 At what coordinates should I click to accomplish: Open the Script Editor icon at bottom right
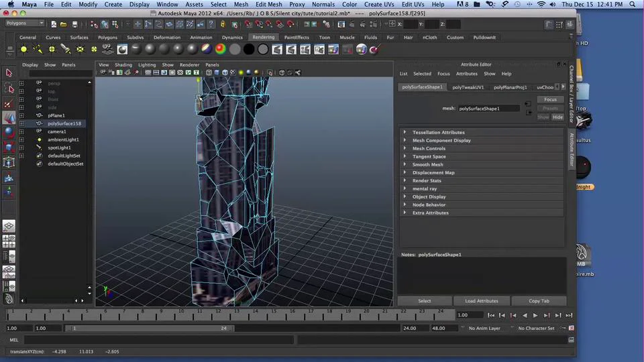tap(572, 340)
